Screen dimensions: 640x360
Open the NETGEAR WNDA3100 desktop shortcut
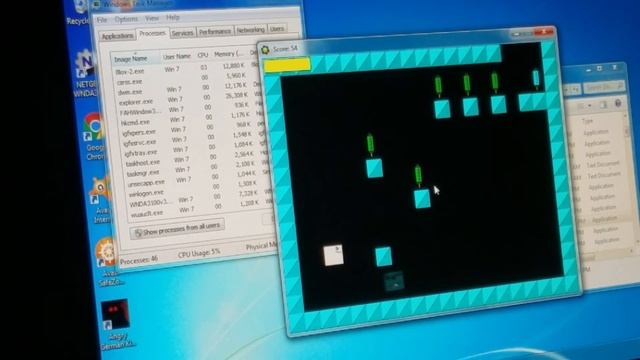[x=86, y=73]
